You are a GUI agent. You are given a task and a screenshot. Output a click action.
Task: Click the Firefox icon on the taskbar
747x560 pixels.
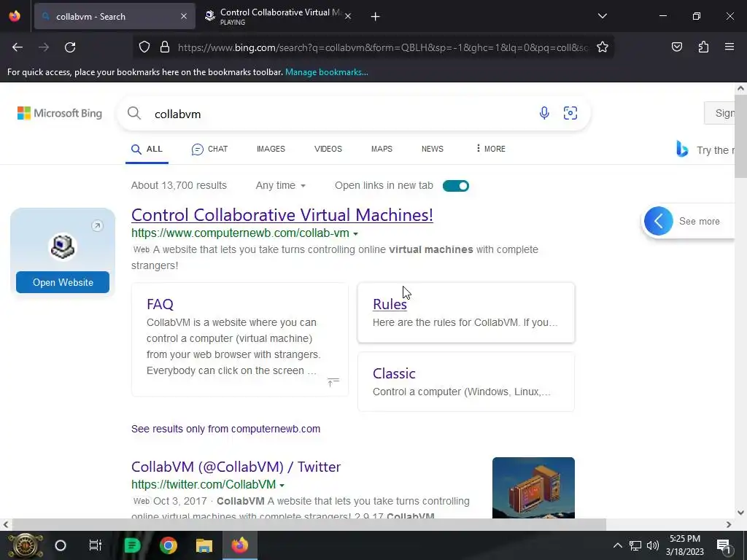point(239,545)
